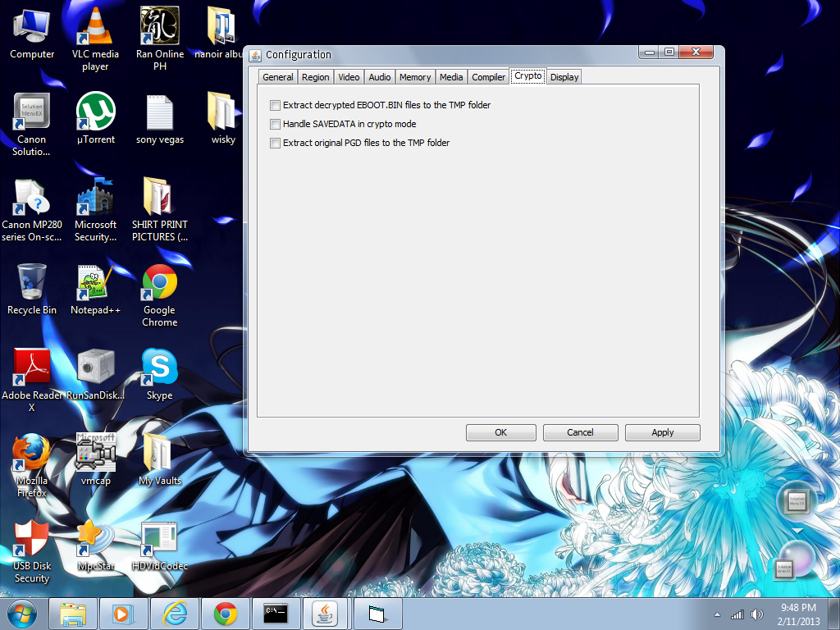Switch to the Media tab
The image size is (840, 630).
pyautogui.click(x=451, y=77)
